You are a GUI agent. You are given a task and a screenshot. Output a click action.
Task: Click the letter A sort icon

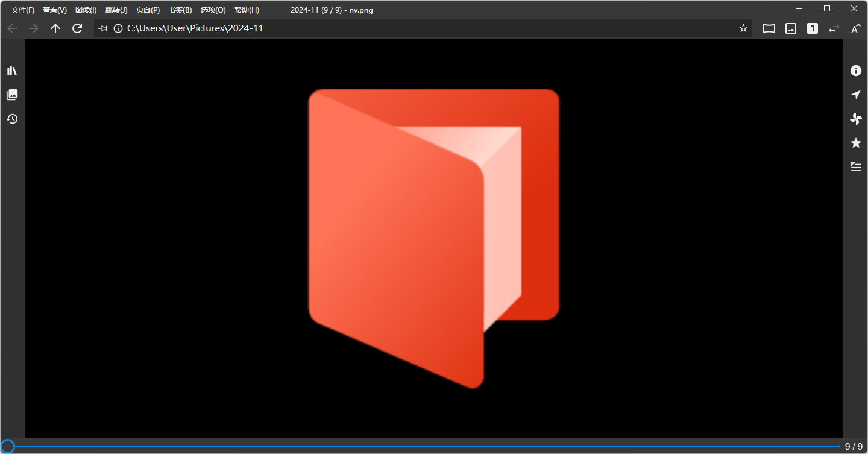click(856, 28)
